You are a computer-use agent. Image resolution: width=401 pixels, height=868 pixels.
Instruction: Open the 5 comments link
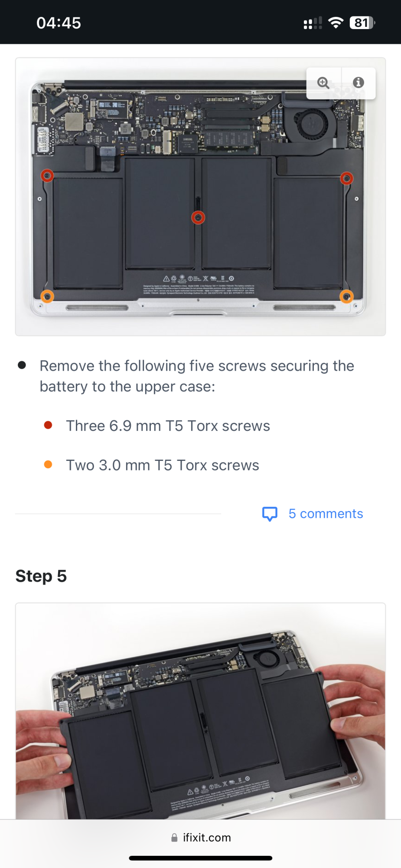326,514
